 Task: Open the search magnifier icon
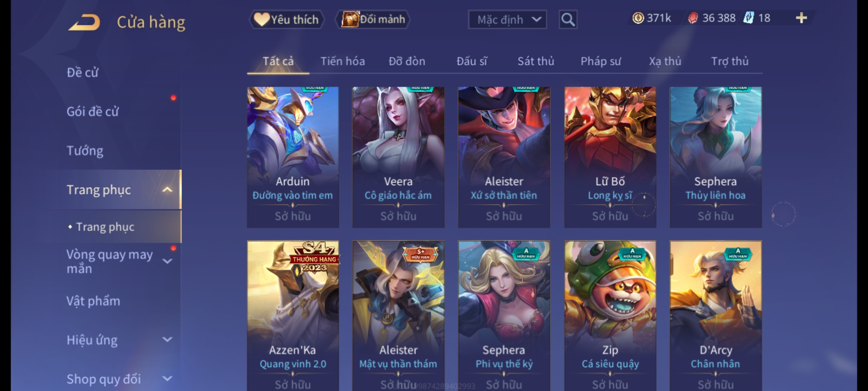pyautogui.click(x=568, y=20)
